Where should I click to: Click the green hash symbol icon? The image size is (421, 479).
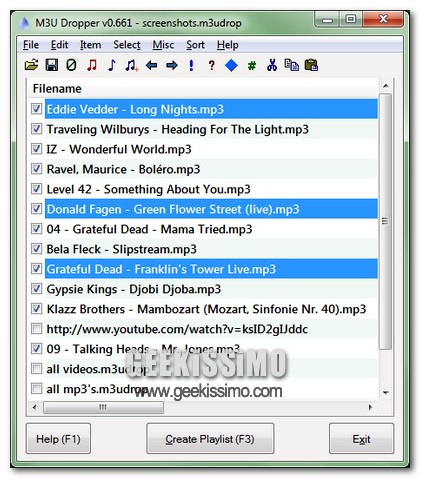click(x=252, y=66)
